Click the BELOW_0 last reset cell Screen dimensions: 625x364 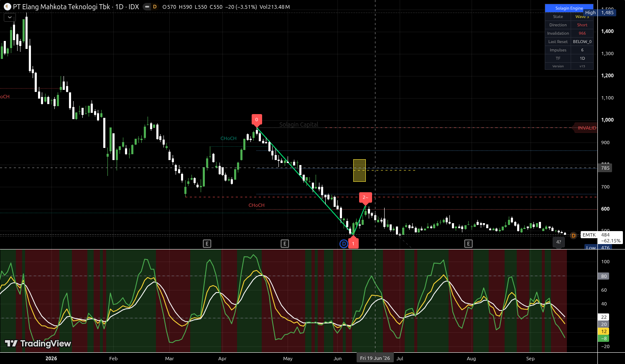coord(582,42)
